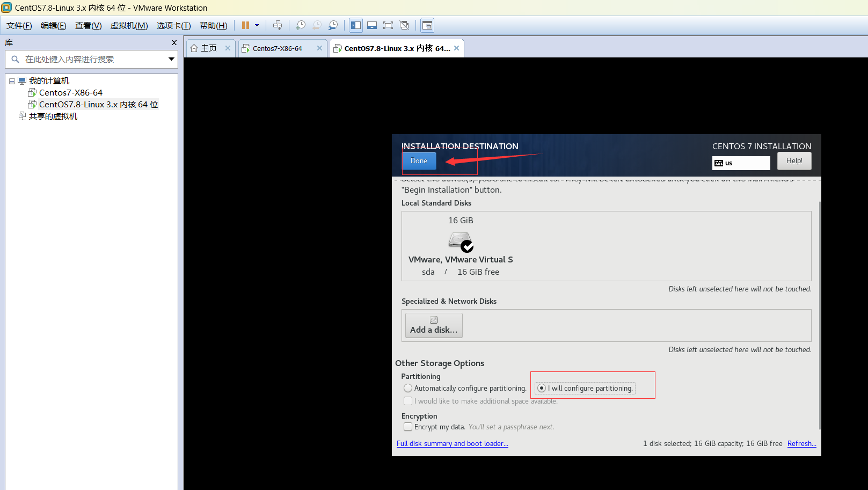Take a snapshot of the virtual machine
This screenshot has width=868, height=490.
tap(301, 25)
